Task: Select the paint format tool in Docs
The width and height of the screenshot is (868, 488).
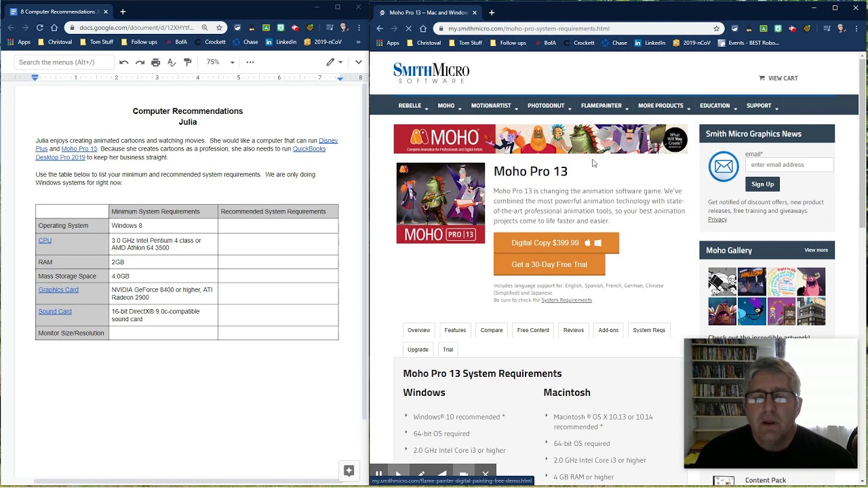Action: 188,62
